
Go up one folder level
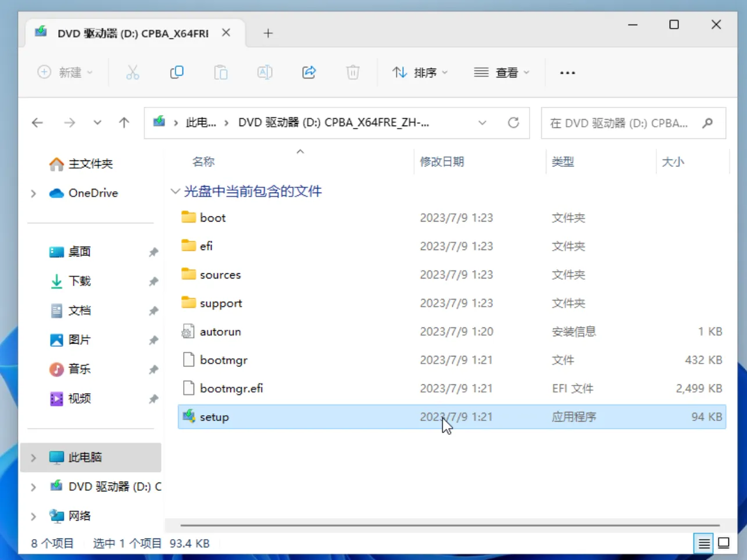(x=124, y=123)
